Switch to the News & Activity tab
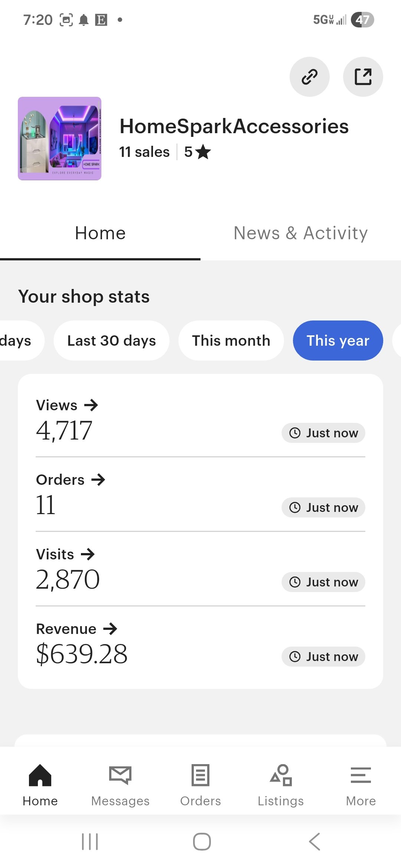The width and height of the screenshot is (401, 868). click(x=300, y=233)
